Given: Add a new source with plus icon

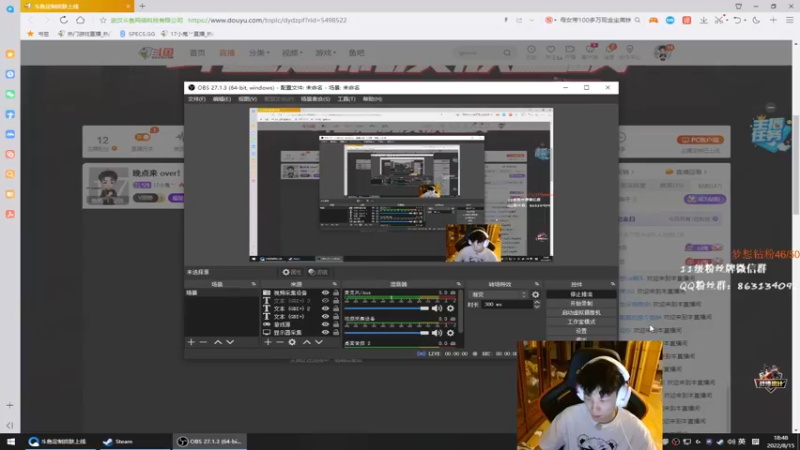Looking at the screenshot, I should [268, 342].
